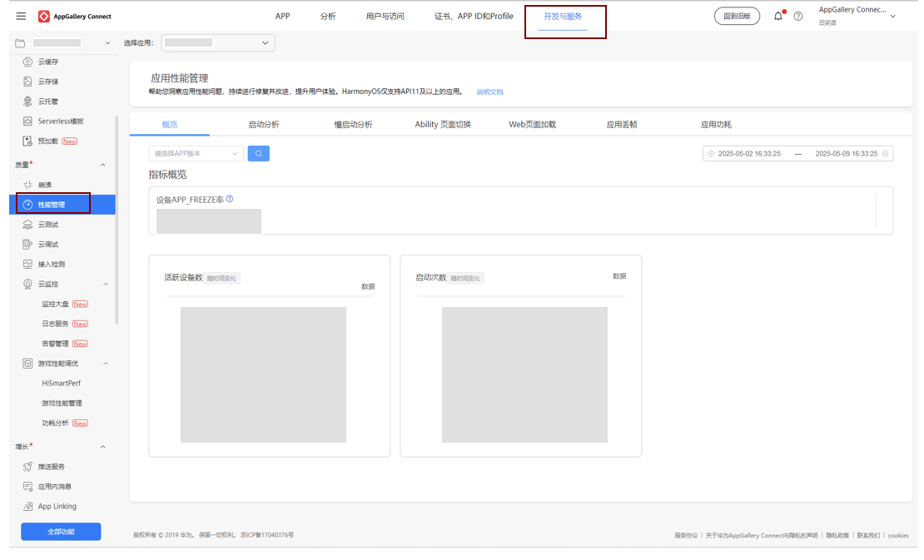Open the hamburger menu icon
This screenshot has height=560, width=924.
coord(21,17)
